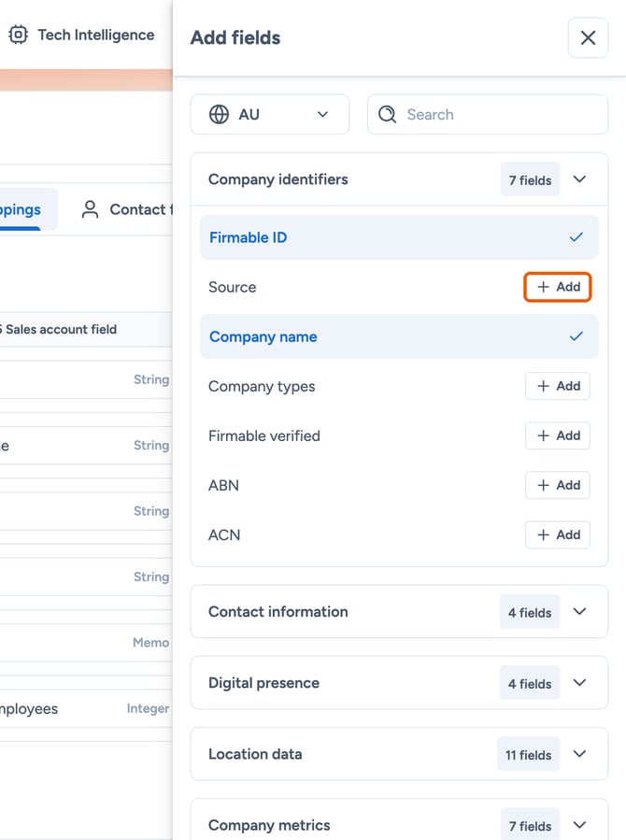This screenshot has width=626, height=840.
Task: Click the Integer type label
Action: click(x=149, y=708)
